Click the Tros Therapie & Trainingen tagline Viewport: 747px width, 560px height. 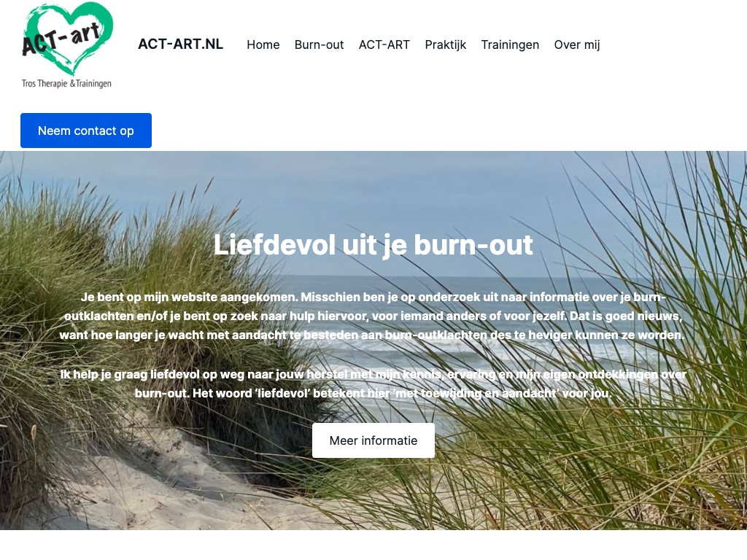point(66,83)
